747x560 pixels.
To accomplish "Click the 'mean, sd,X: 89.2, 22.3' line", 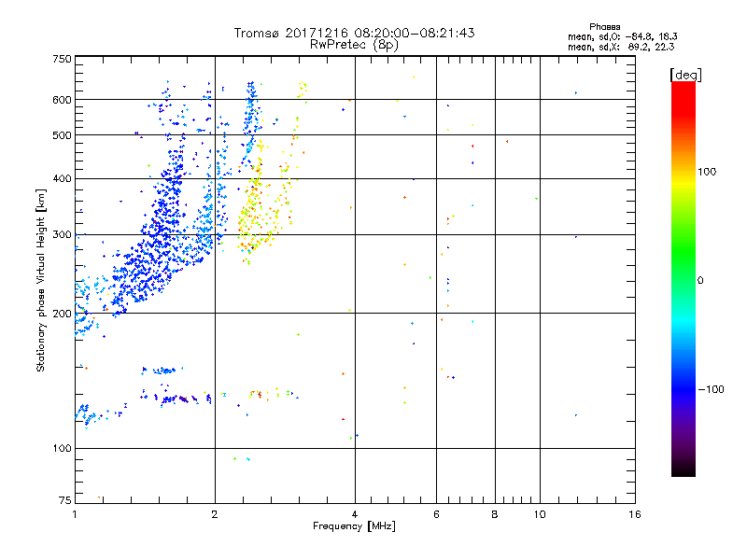I will tap(621, 47).
